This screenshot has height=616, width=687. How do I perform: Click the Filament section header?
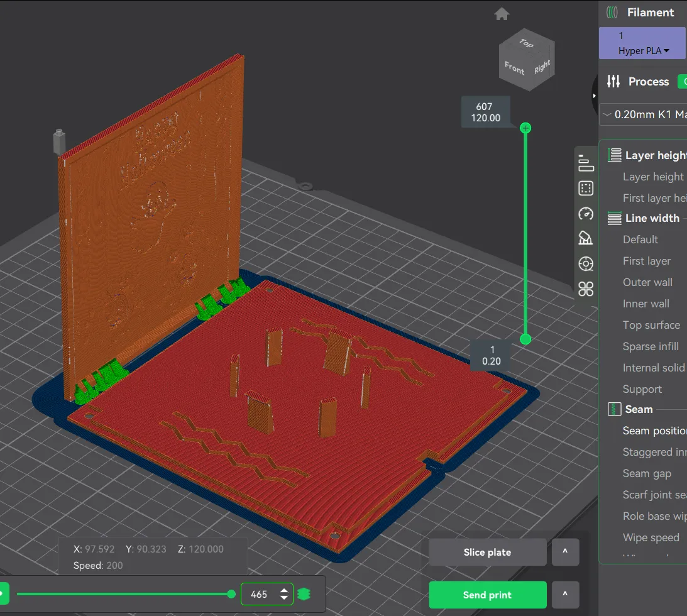coord(650,13)
